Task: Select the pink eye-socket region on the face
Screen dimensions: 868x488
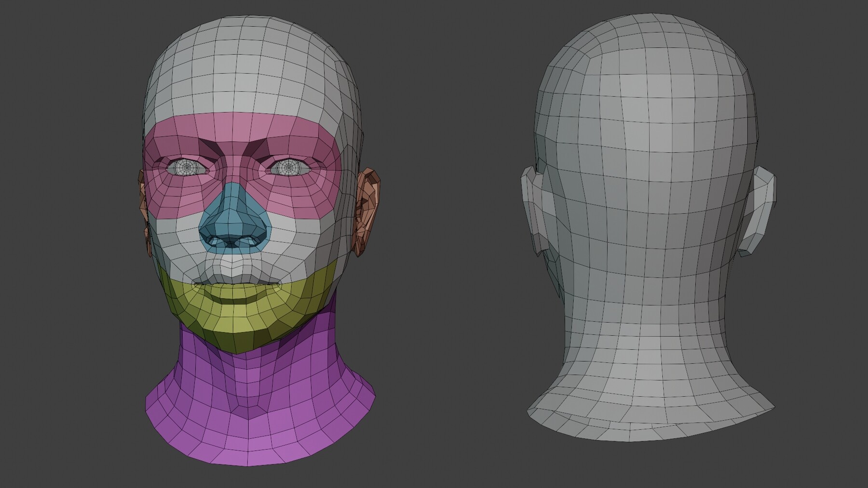Action: pyautogui.click(x=188, y=188)
